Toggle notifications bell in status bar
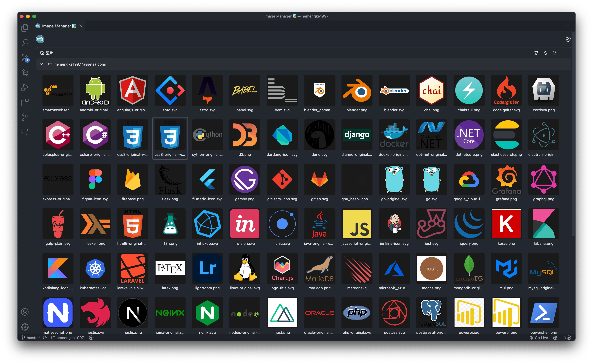 click(x=555, y=338)
